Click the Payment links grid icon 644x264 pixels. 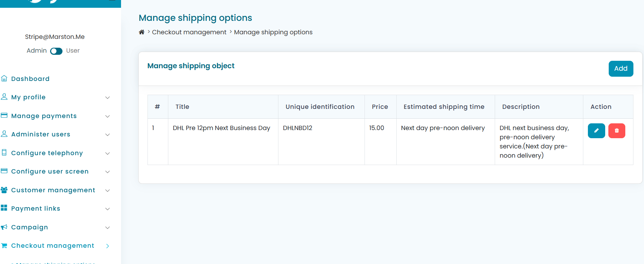[4, 208]
